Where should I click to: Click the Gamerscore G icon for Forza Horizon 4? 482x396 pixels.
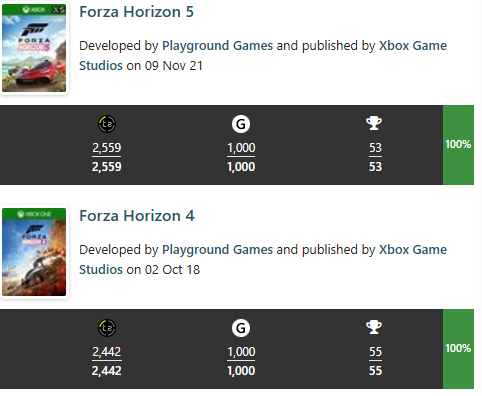click(241, 328)
